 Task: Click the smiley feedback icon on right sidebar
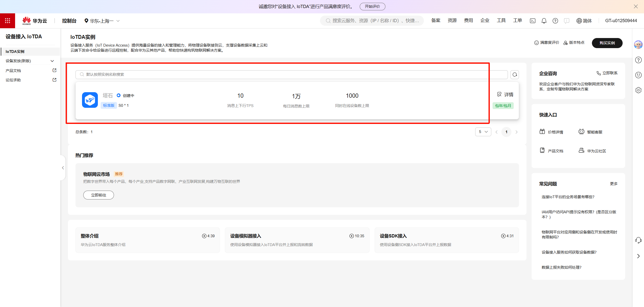click(x=638, y=75)
